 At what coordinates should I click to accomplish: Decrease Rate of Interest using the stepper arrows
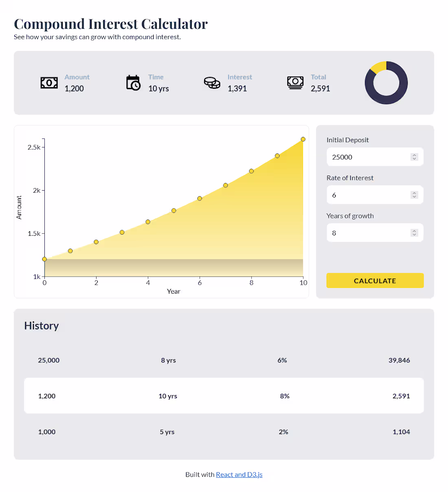pyautogui.click(x=414, y=197)
